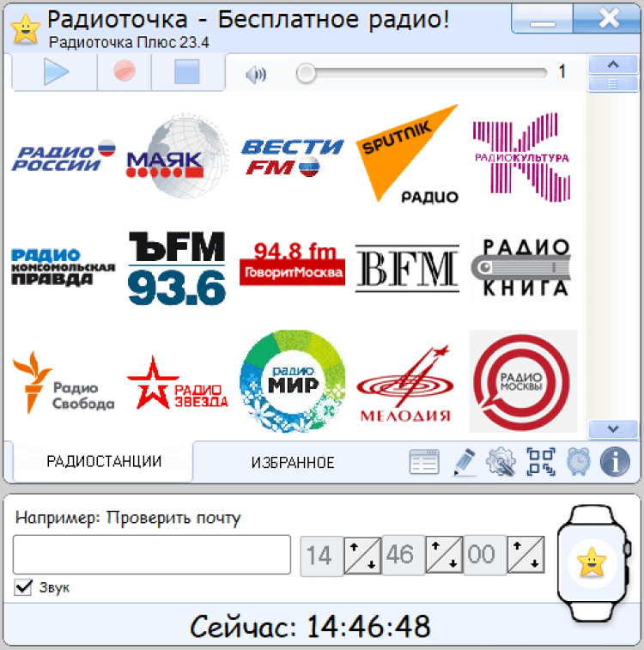Start recording with the red Record button

125,71
